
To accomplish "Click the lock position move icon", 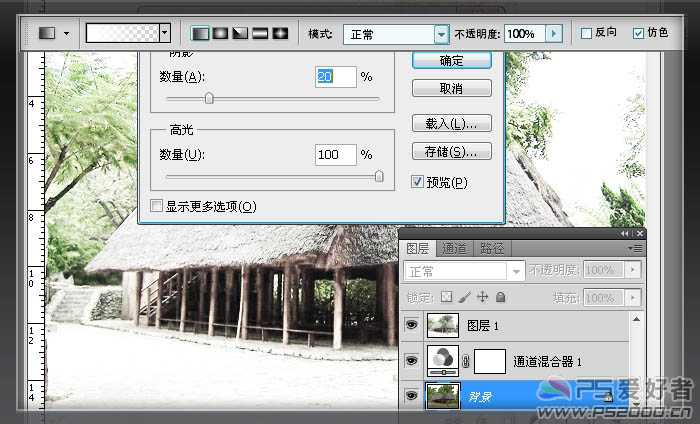I will (482, 297).
